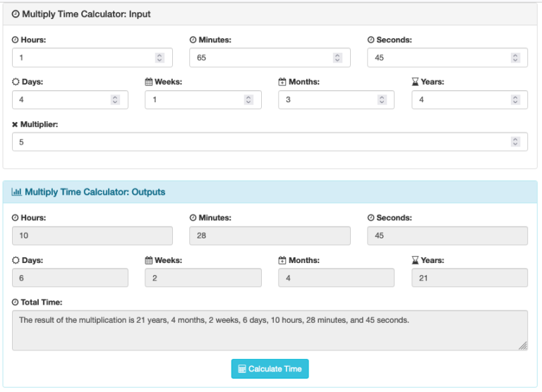
Task: Focus the input Years field showing 4
Action: click(470, 100)
